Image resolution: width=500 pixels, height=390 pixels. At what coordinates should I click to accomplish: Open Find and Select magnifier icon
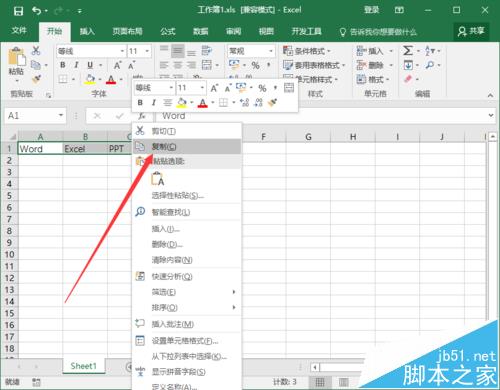[430, 65]
